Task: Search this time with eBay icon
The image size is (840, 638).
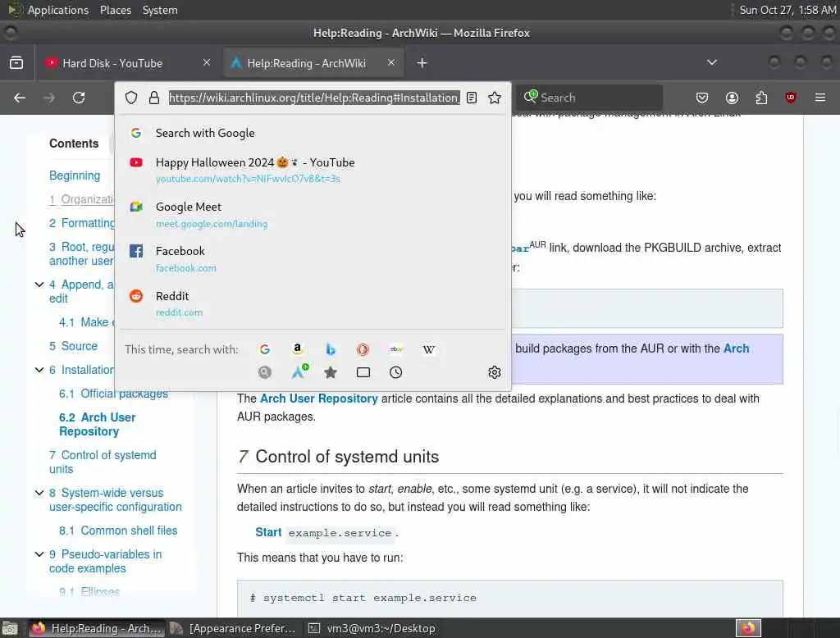Action: click(396, 349)
